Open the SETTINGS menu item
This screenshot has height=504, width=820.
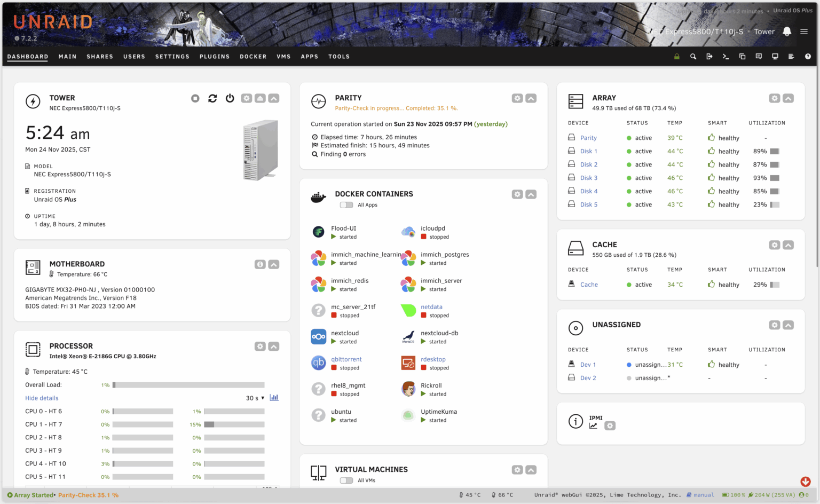pos(172,57)
